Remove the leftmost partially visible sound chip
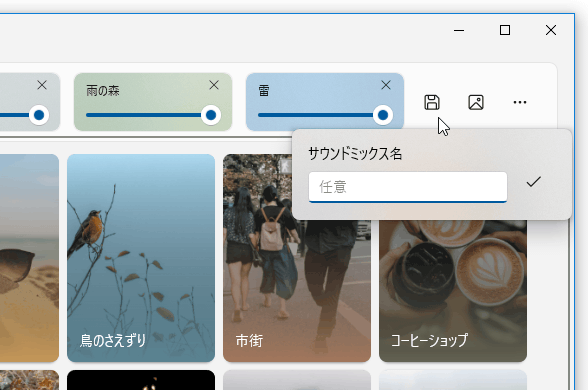The height and width of the screenshot is (390, 588). click(x=42, y=85)
